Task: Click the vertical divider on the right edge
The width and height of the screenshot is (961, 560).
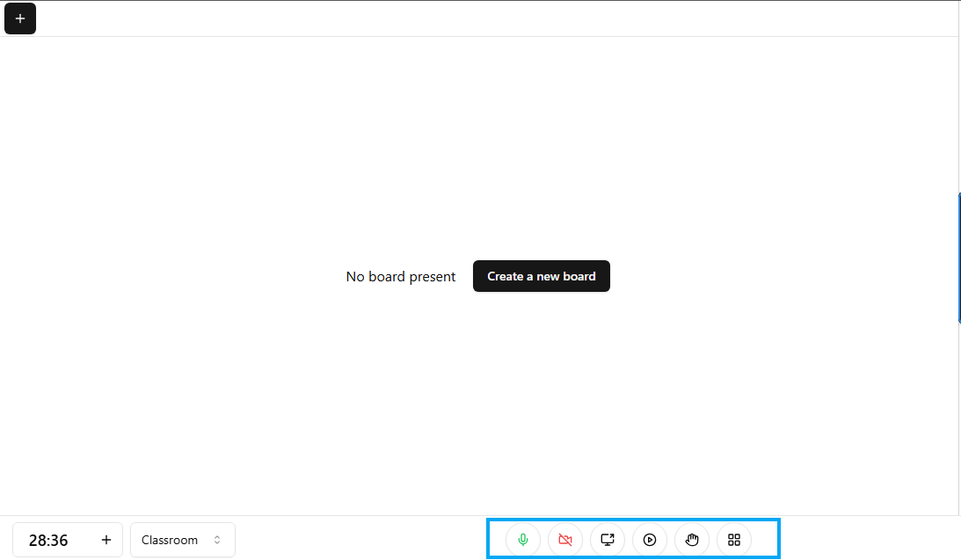Action: coord(958,105)
